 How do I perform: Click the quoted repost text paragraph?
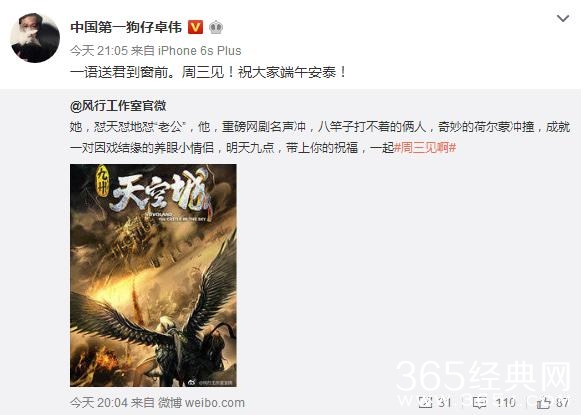click(320, 137)
